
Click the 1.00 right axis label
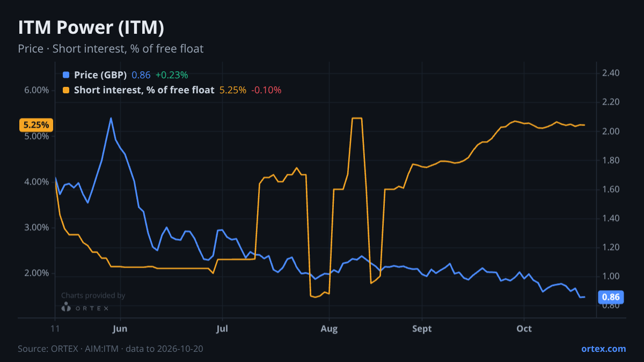(611, 276)
